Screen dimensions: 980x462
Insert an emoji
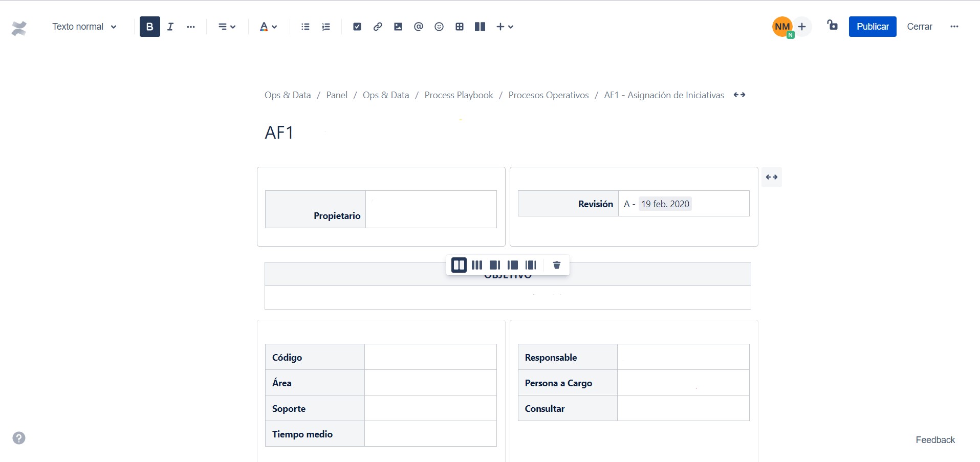[x=439, y=27]
